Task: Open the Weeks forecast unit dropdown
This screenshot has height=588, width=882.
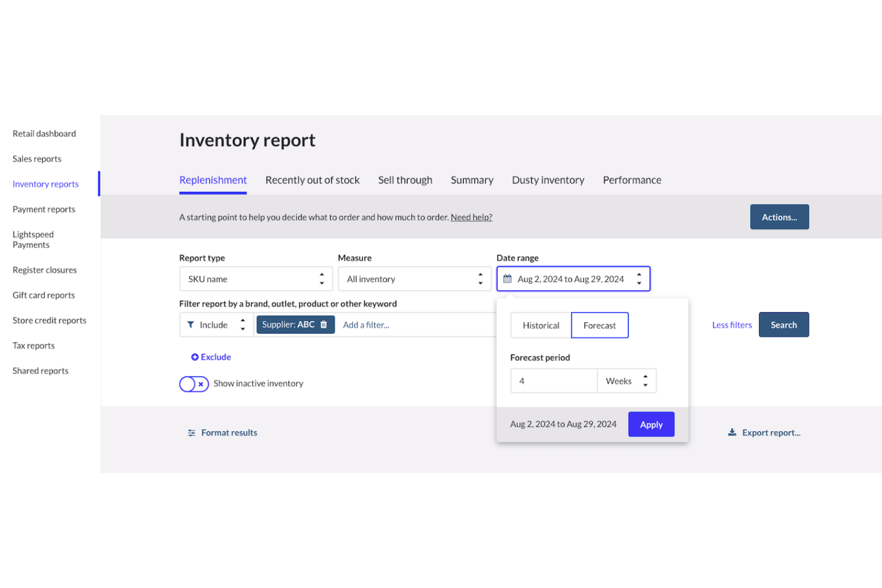Action: (626, 381)
